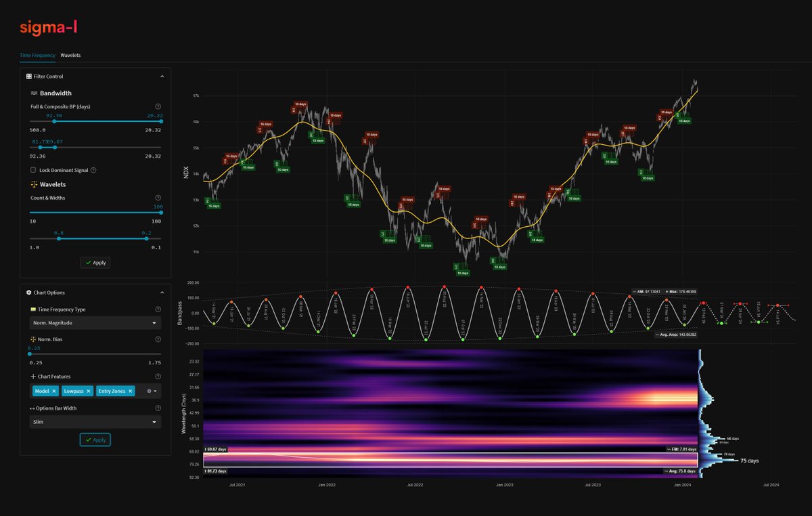Open the Time Frequency Type dropdown
Viewport: 812px width, 516px height.
95,323
